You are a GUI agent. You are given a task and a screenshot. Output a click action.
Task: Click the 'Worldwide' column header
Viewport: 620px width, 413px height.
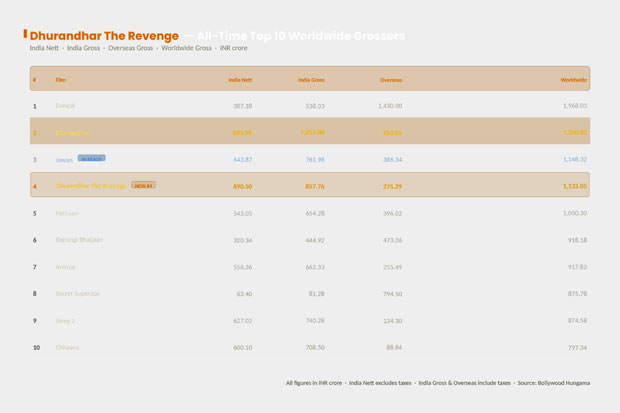(x=574, y=80)
